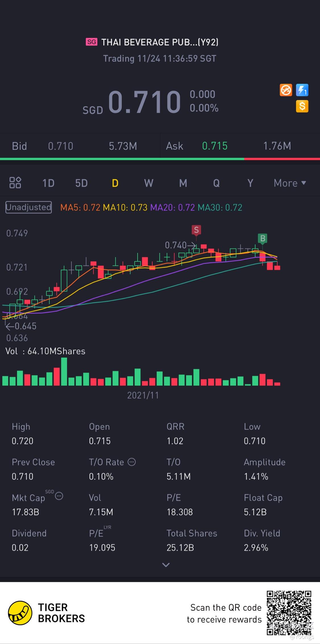The width and height of the screenshot is (320, 644).
Task: Tap the orange no-short-selling icon
Action: point(286,90)
